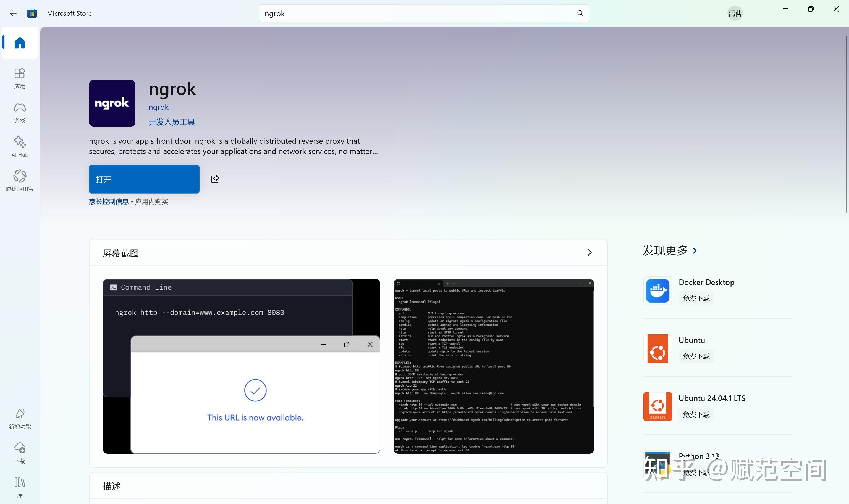Open the 再曹 account avatar

[735, 13]
